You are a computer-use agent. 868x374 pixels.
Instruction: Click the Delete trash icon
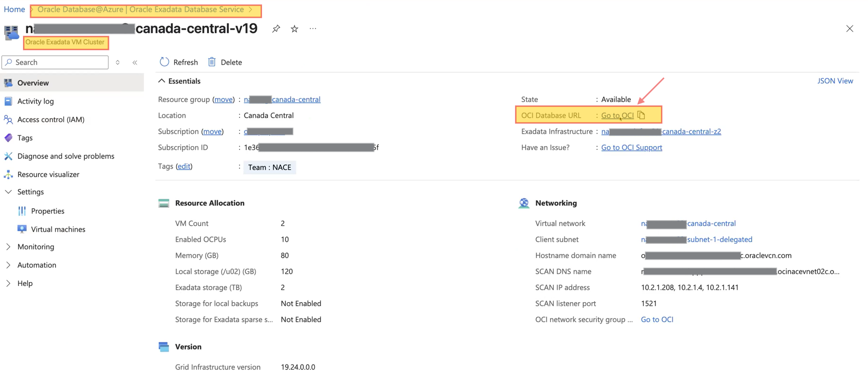point(212,62)
